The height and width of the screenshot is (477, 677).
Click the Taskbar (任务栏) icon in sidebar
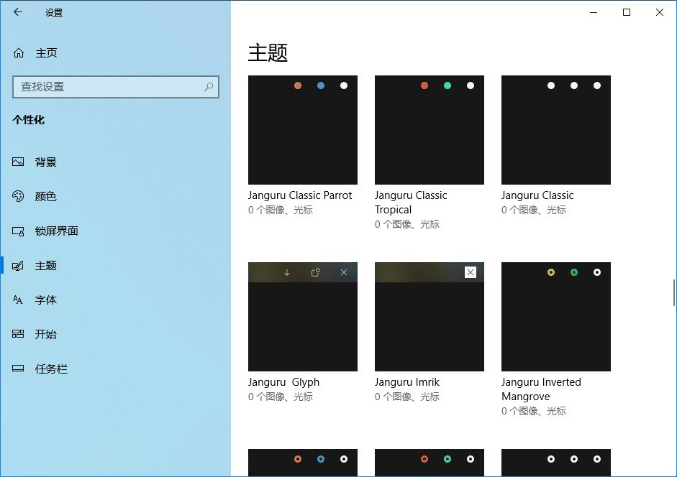[18, 369]
